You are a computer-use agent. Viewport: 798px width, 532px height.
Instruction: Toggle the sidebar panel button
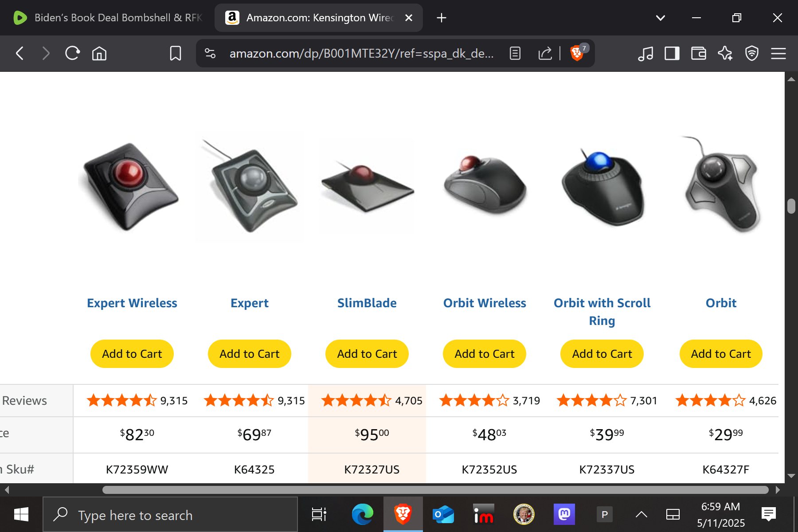(672, 53)
